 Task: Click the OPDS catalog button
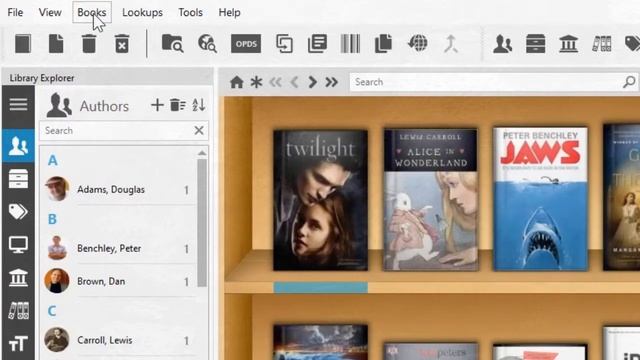pyautogui.click(x=246, y=44)
